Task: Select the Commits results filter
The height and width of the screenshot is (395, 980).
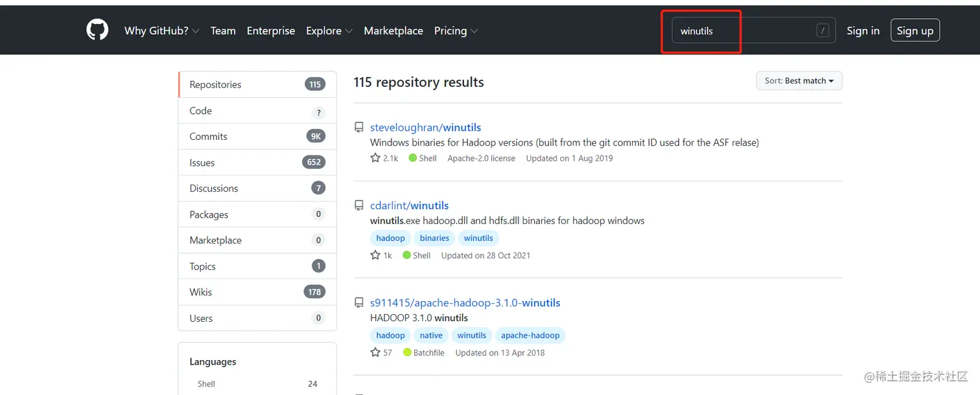Action: pyautogui.click(x=257, y=137)
